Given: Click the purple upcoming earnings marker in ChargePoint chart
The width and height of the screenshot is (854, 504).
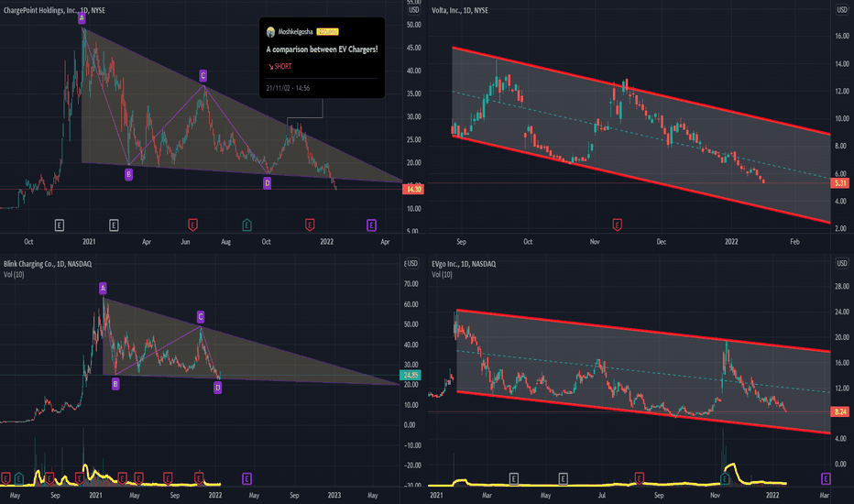Looking at the screenshot, I should (371, 225).
